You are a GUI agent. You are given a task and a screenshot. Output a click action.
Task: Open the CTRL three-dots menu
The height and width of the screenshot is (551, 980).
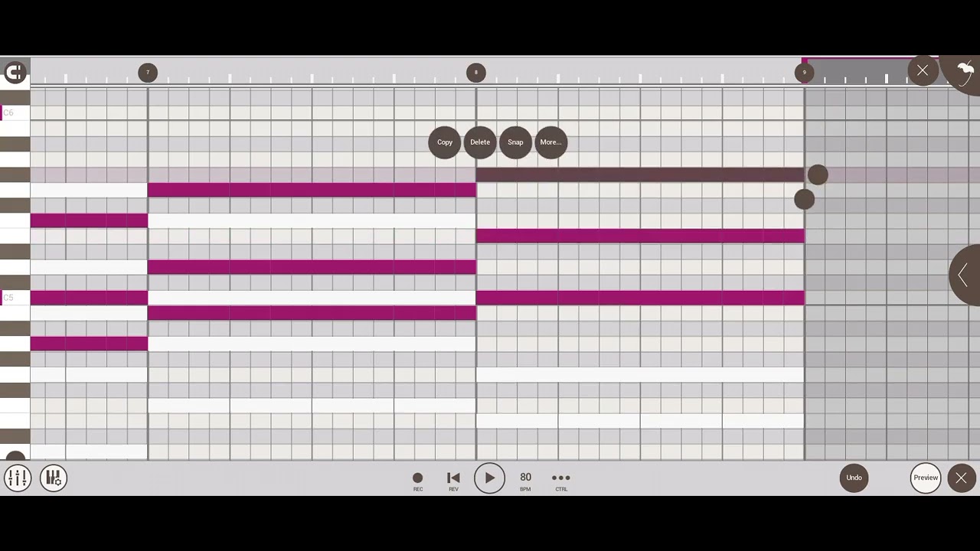[561, 481]
